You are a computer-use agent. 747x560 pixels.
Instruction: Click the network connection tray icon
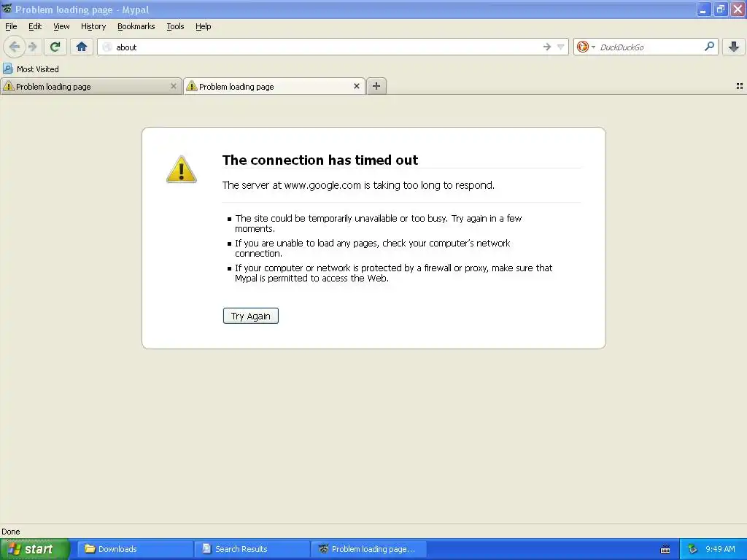tap(692, 549)
